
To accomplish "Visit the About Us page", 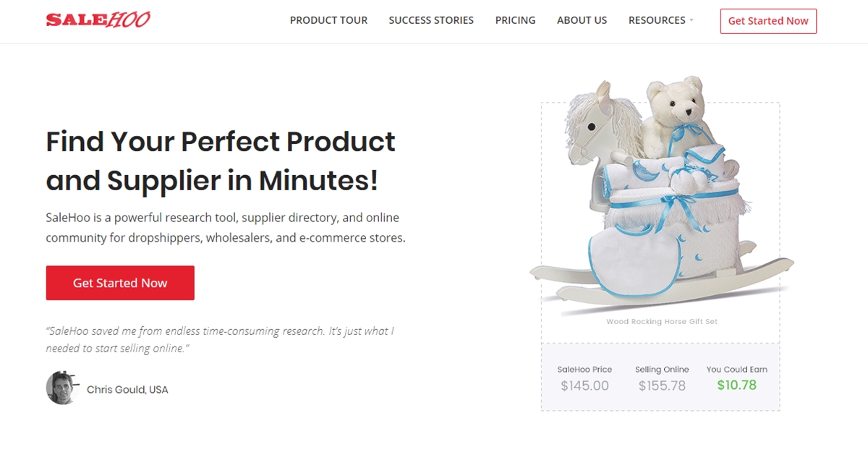I will click(582, 20).
